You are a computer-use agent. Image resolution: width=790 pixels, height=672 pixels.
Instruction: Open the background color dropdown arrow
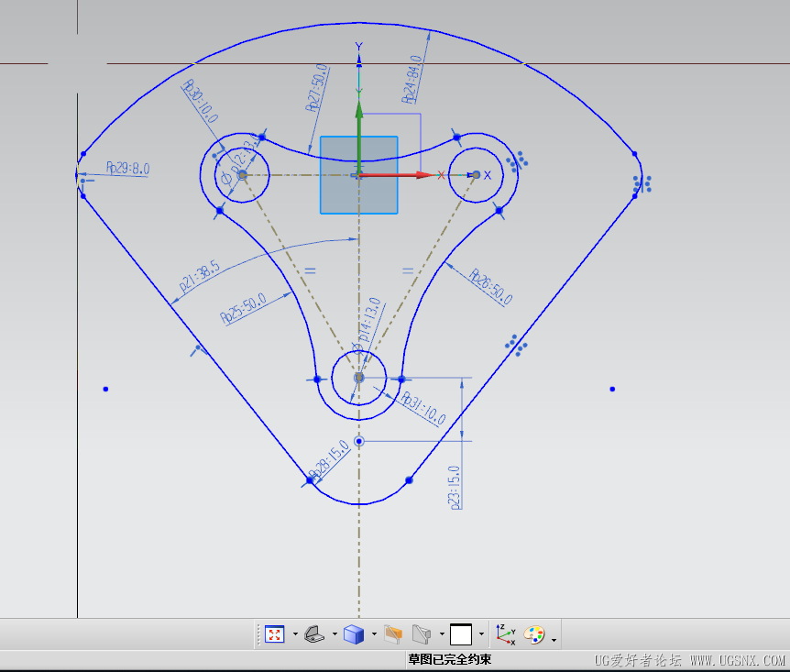coord(481,634)
